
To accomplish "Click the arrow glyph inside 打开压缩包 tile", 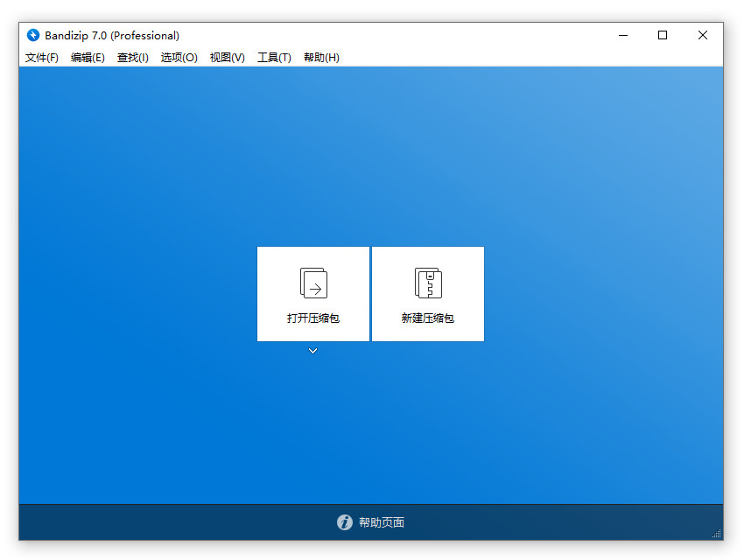I will [317, 287].
